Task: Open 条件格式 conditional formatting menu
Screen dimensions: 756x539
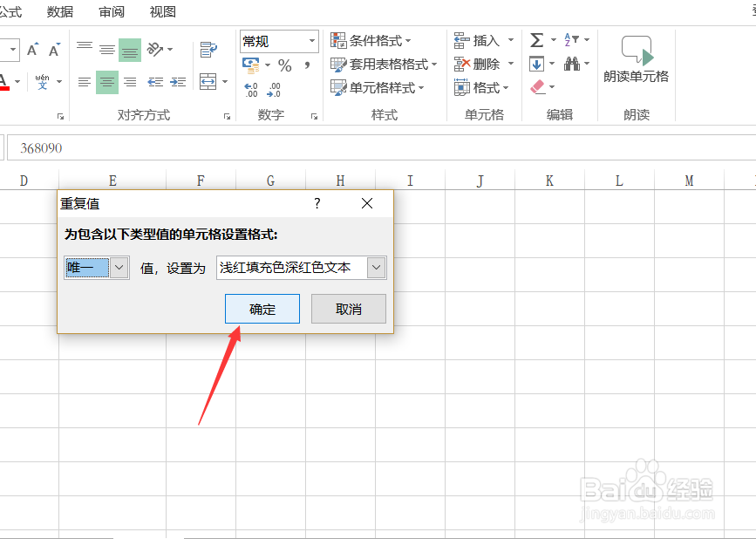Action: pos(371,40)
